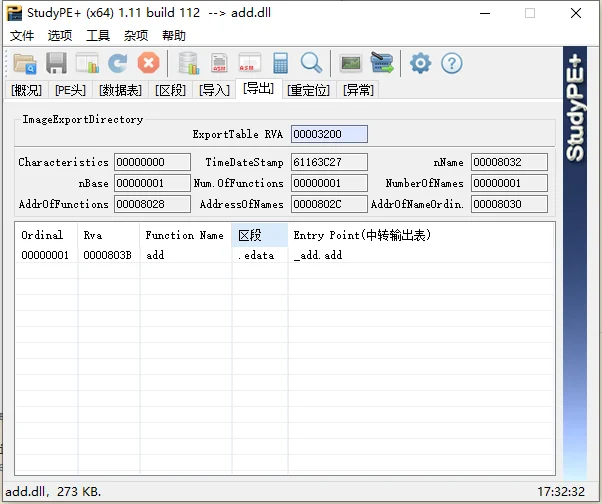Click the Num.OfFunctions value field
Screen dimensions: 602x504
329,183
